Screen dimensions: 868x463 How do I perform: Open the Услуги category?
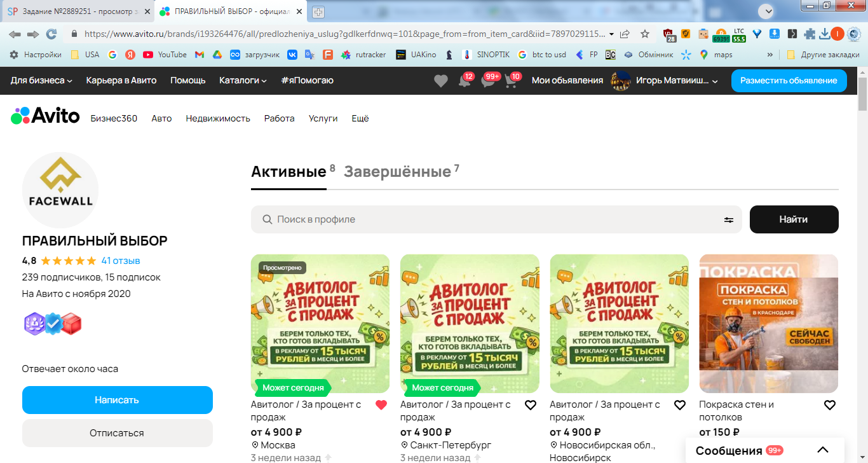pyautogui.click(x=323, y=118)
